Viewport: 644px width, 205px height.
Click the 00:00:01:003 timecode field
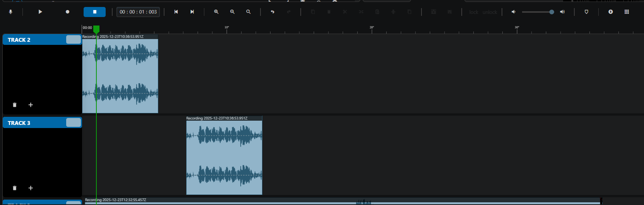point(138,12)
